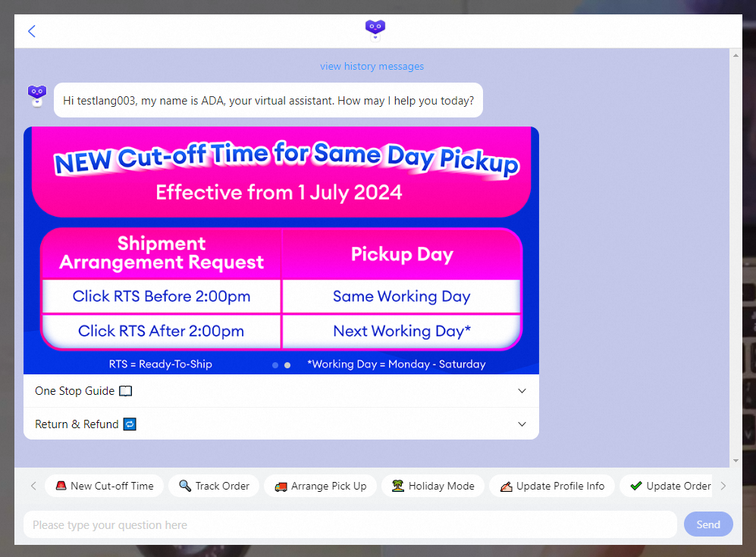Click the ADA avatar beside greeting message
The image size is (756, 557).
point(37,95)
